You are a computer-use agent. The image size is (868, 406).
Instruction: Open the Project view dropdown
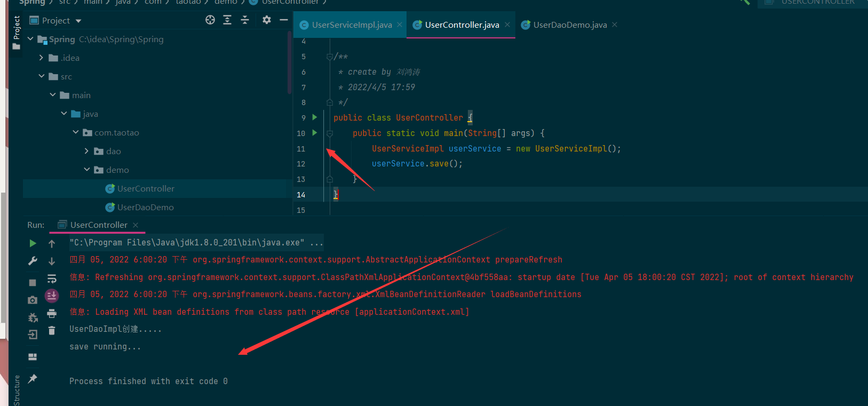[x=78, y=21]
